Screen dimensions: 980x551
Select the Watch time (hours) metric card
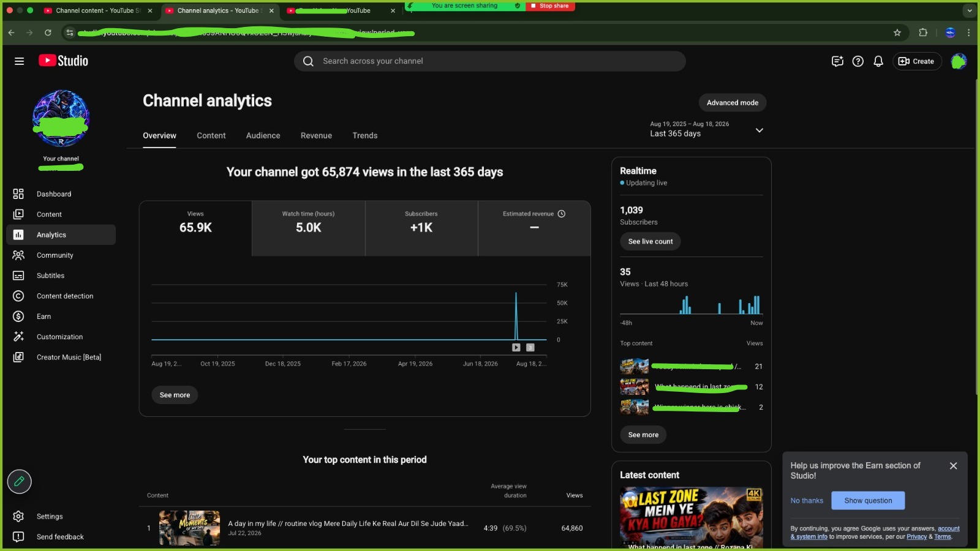pyautogui.click(x=309, y=228)
